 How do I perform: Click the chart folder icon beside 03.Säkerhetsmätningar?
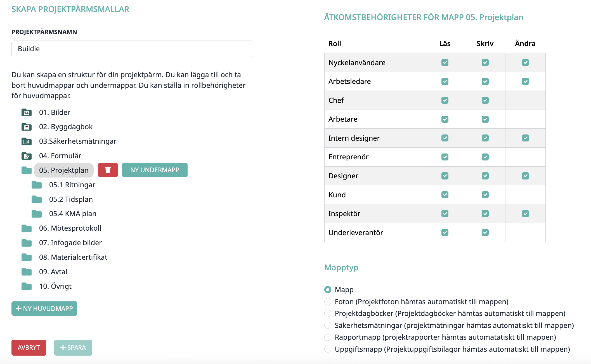[27, 141]
